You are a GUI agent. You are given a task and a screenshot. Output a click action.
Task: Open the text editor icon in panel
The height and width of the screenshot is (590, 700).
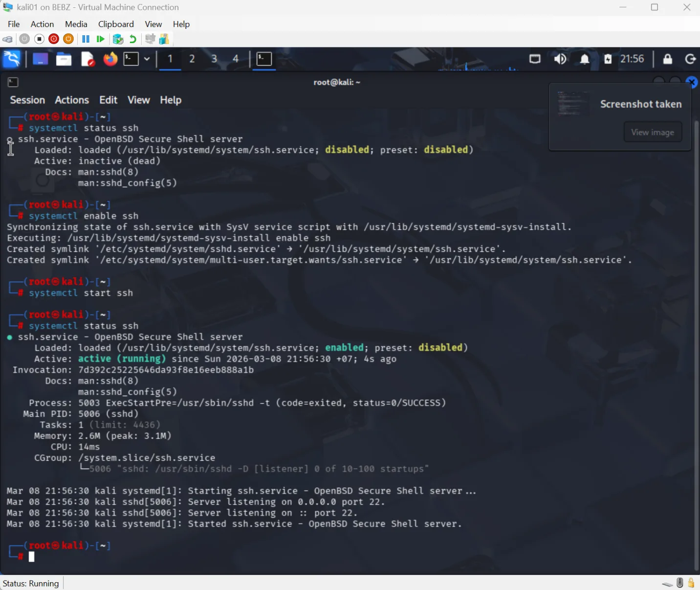click(87, 59)
